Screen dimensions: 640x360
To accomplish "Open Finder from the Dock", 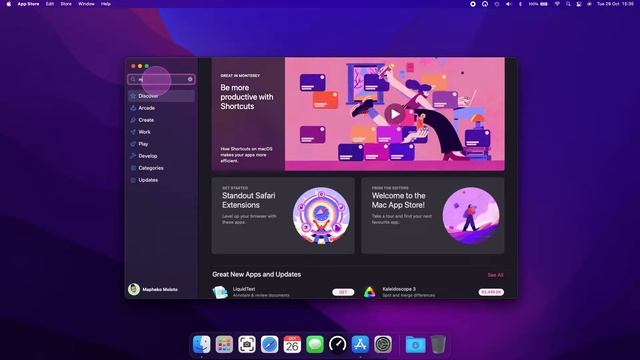I will (202, 344).
